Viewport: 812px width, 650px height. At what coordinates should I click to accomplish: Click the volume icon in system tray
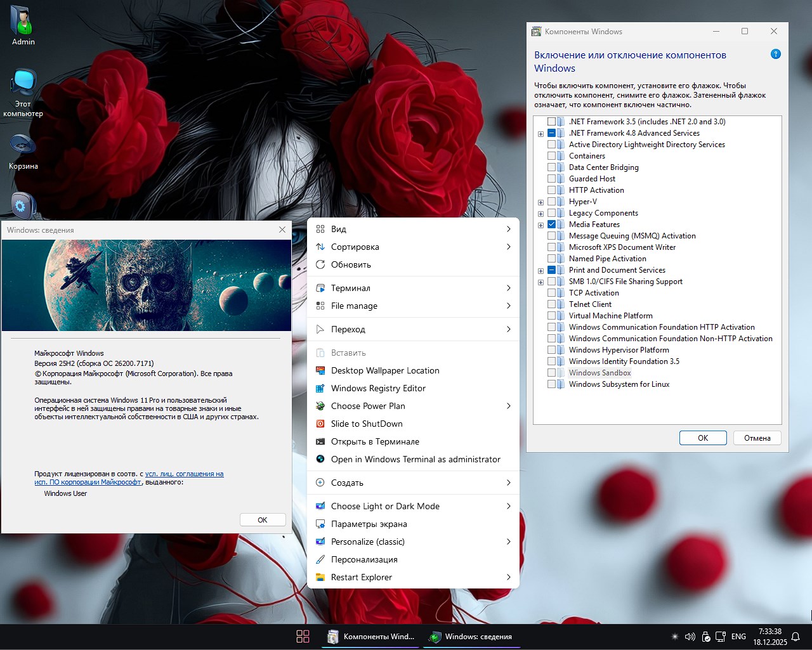[x=690, y=636]
